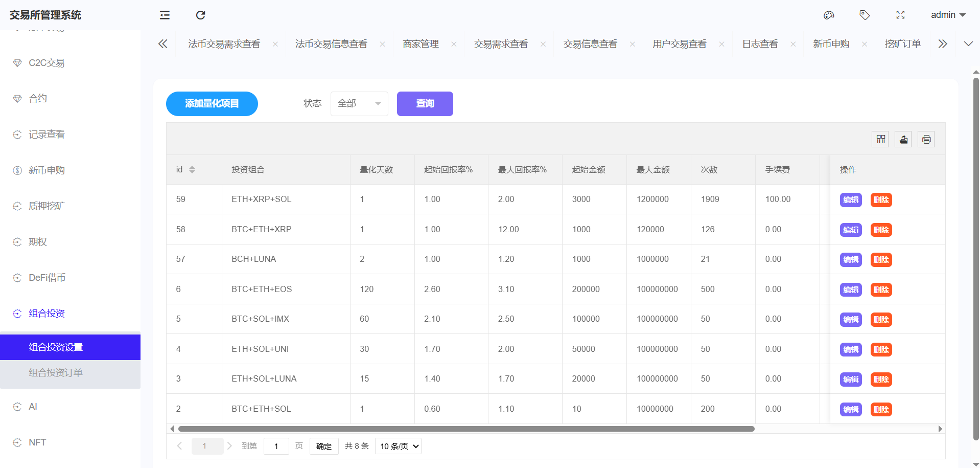Expand the admin user menu

[948, 15]
